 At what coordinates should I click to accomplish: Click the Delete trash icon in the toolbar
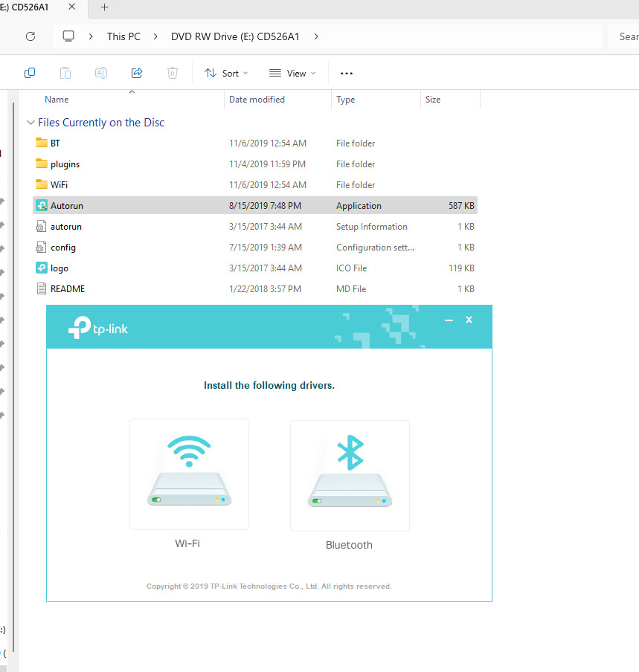pos(173,72)
